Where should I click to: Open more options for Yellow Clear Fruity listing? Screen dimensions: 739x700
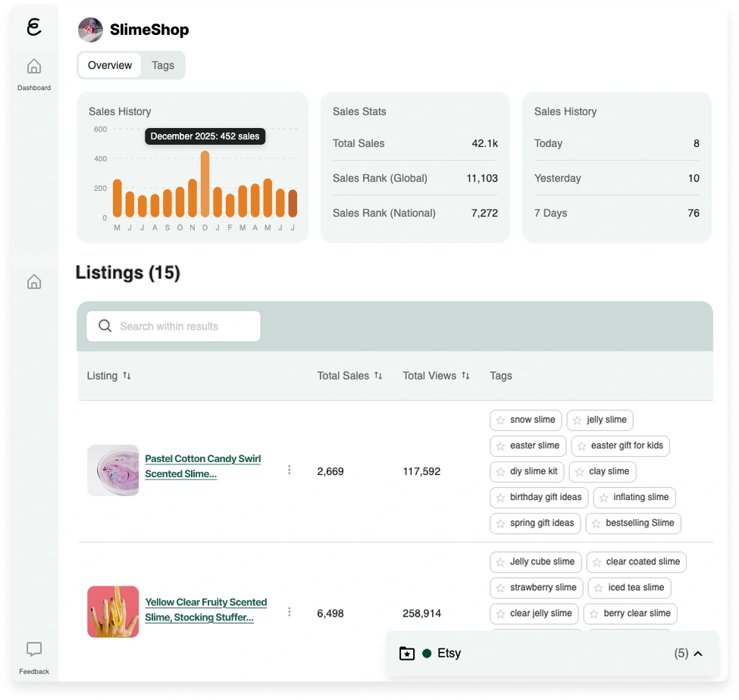click(289, 611)
